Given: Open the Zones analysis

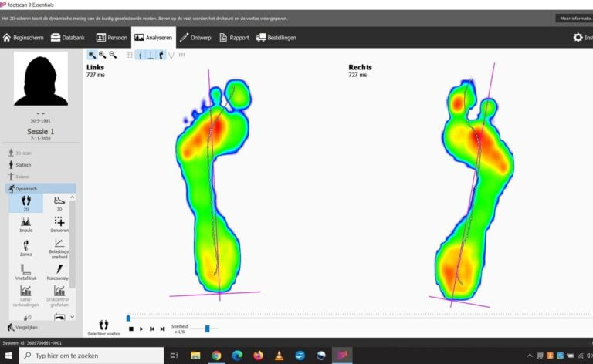Looking at the screenshot, I should (x=25, y=248).
